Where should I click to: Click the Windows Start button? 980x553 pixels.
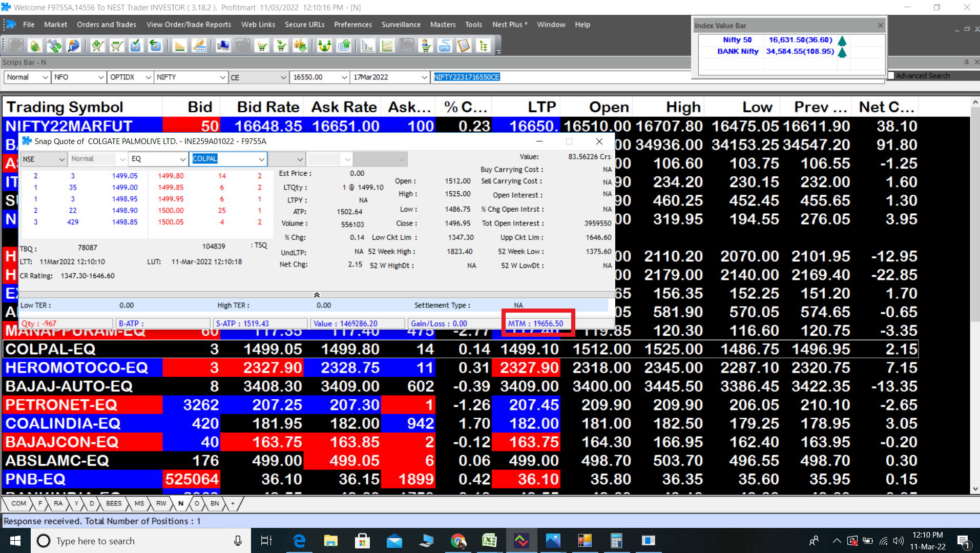pyautogui.click(x=15, y=541)
